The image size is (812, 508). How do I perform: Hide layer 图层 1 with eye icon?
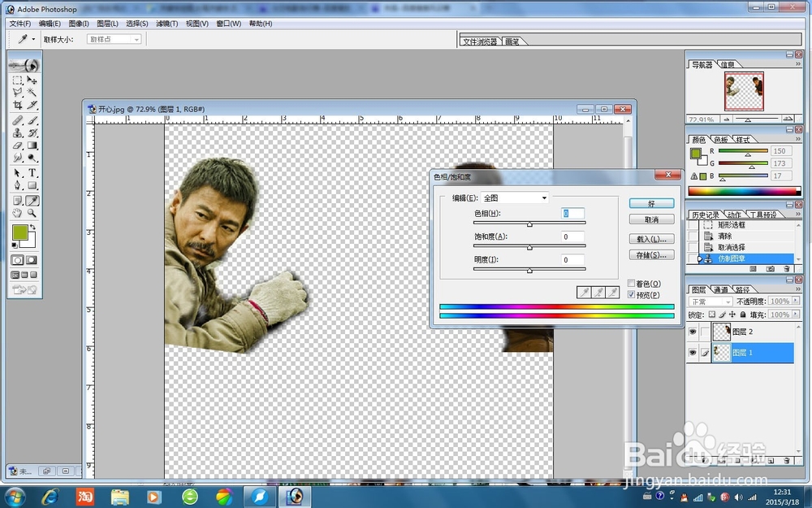pyautogui.click(x=693, y=353)
